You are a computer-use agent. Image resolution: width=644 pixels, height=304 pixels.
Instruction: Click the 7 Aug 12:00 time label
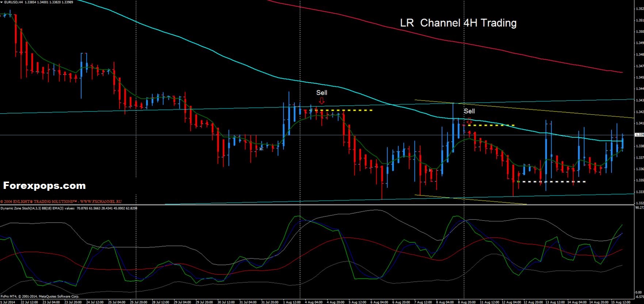(x=423, y=302)
